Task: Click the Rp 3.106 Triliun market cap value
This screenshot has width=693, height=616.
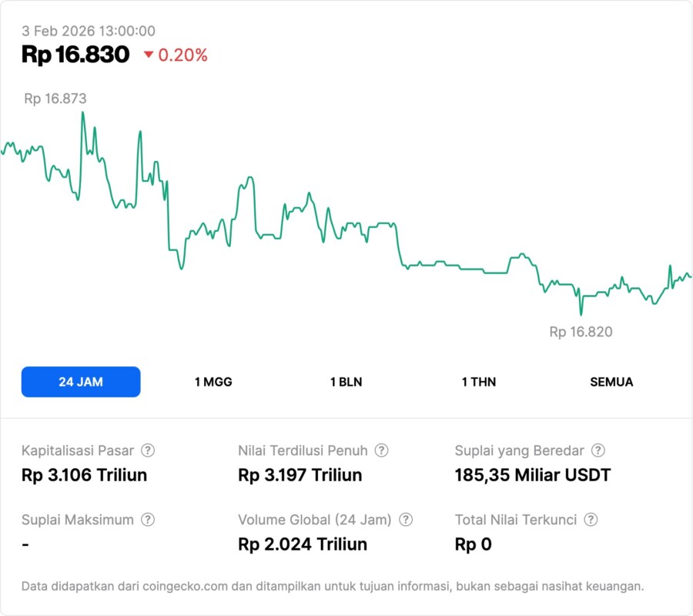Action: pyautogui.click(x=84, y=475)
